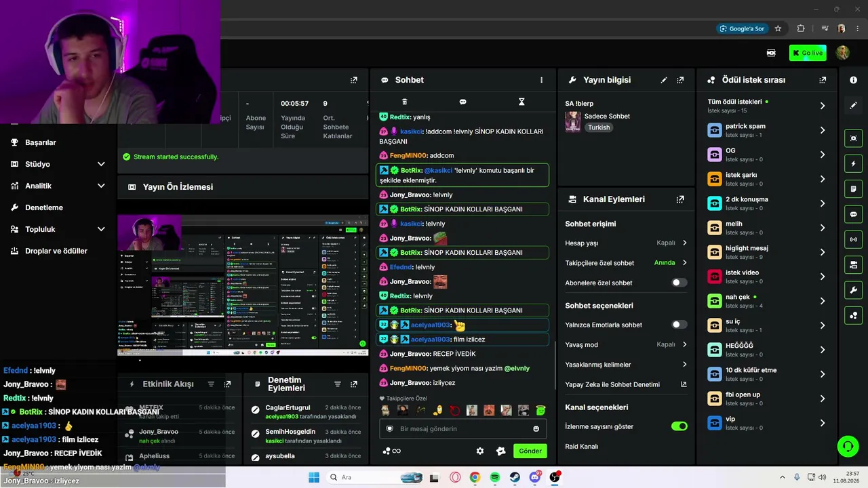Click the broadcast signal icon in right sidebar
868x488 pixels.
(x=854, y=239)
